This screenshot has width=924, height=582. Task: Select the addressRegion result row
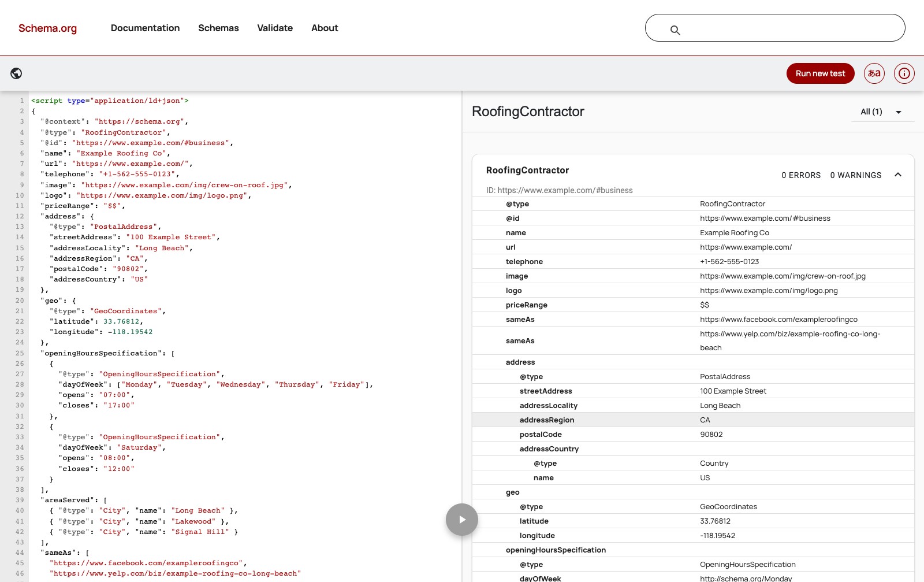(x=693, y=420)
